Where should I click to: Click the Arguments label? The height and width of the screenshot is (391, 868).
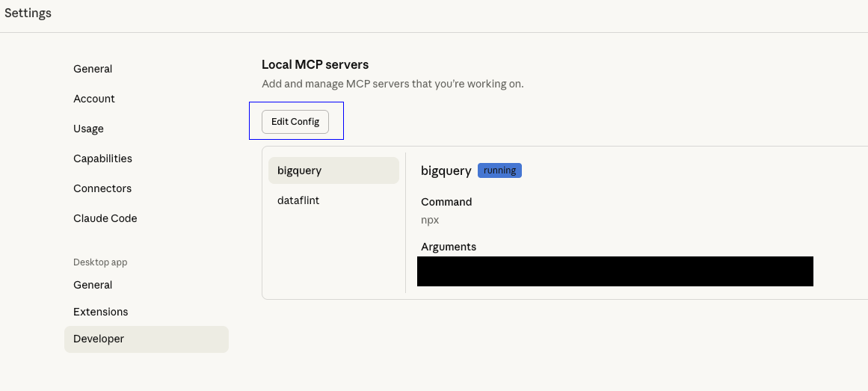point(449,247)
